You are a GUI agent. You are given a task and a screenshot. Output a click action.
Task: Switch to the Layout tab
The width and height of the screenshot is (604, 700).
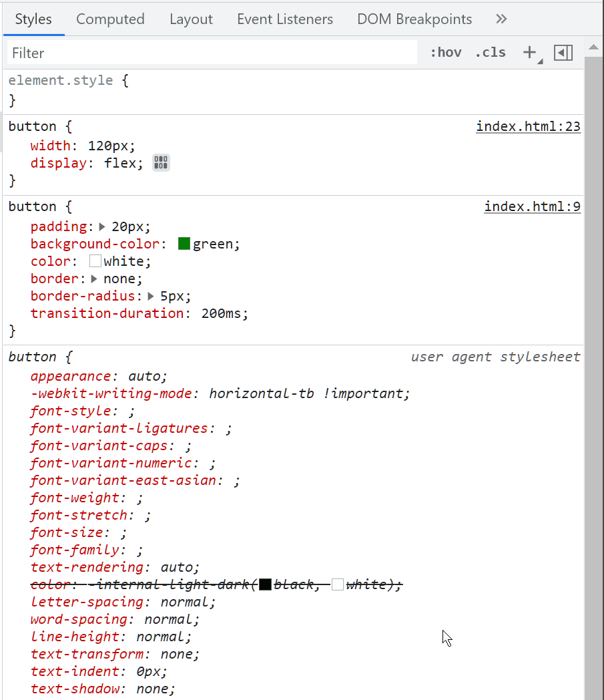191,19
